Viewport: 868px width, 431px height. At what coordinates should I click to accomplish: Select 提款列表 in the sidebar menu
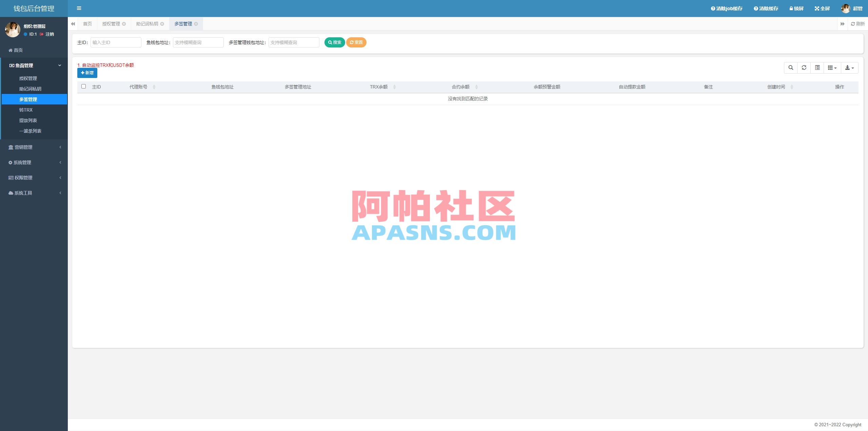tap(28, 120)
